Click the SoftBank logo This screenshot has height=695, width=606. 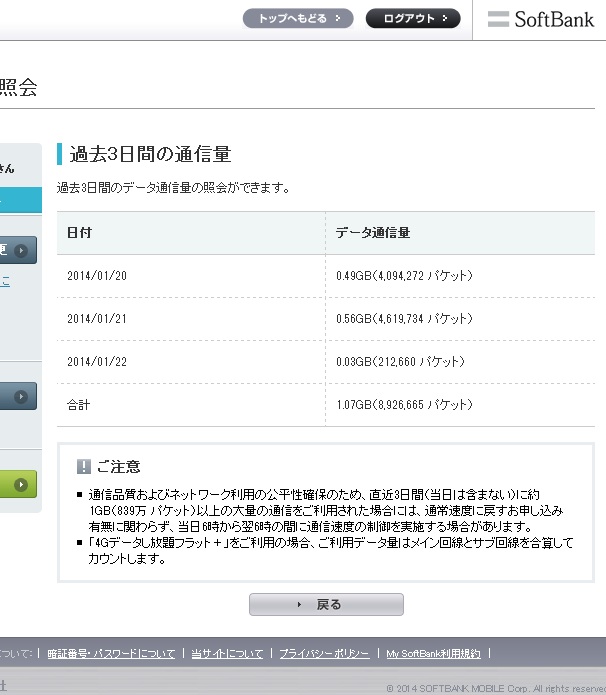coord(541,19)
